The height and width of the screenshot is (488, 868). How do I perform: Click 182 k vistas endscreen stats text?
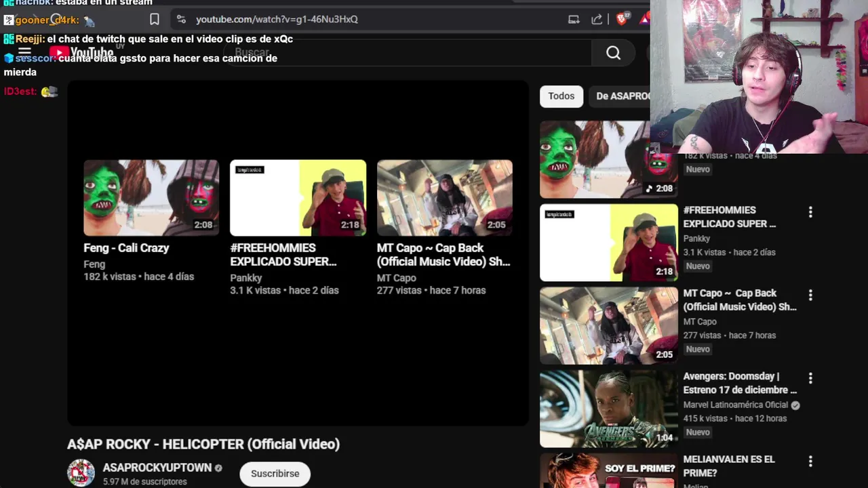pos(138,277)
